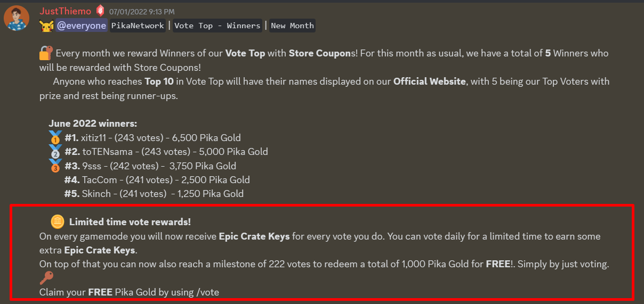Image resolution: width=644 pixels, height=304 pixels.
Task: Click the Limited time vote rewards heading
Action: point(130,222)
